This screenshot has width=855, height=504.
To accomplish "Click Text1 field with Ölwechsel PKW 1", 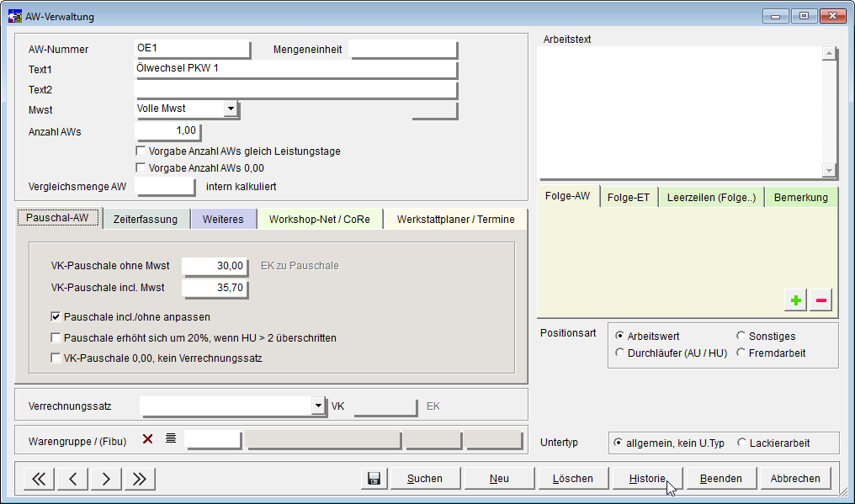I will 295,69.
